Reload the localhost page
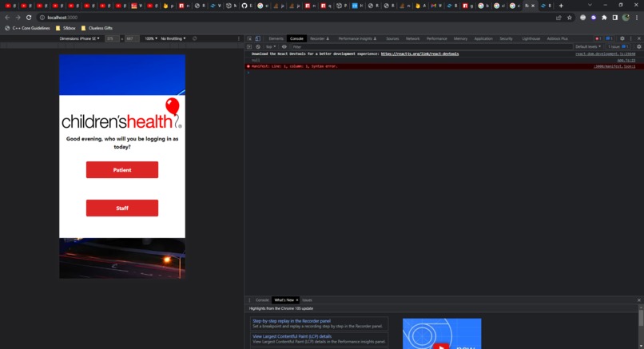The width and height of the screenshot is (644, 349). (29, 18)
